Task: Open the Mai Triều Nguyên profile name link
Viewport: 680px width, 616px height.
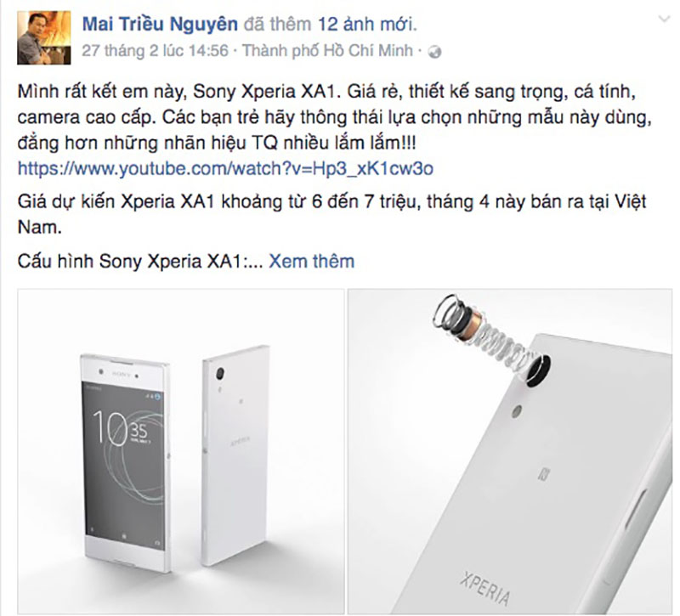Action: coord(160,24)
